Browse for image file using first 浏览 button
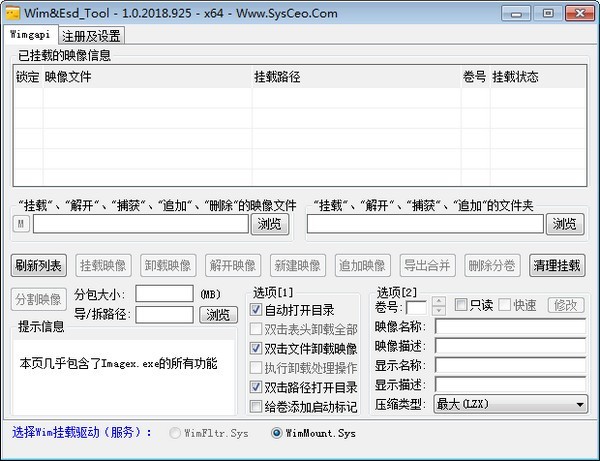Viewport: 600px width, 461px height. (x=269, y=224)
